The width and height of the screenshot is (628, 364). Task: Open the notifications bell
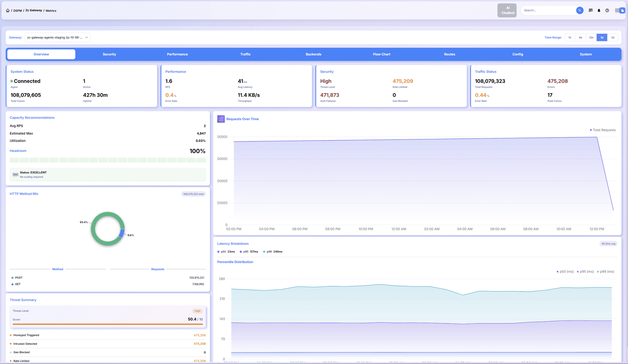tap(599, 10)
